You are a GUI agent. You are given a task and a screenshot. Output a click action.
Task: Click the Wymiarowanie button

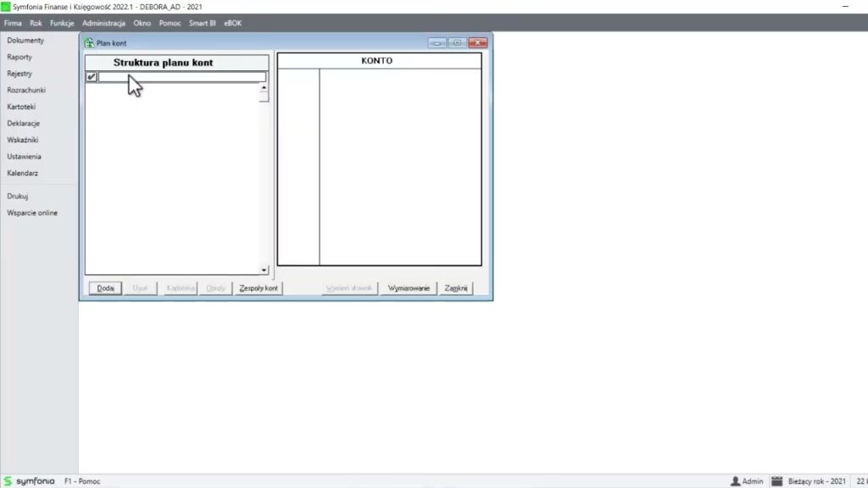pos(409,288)
